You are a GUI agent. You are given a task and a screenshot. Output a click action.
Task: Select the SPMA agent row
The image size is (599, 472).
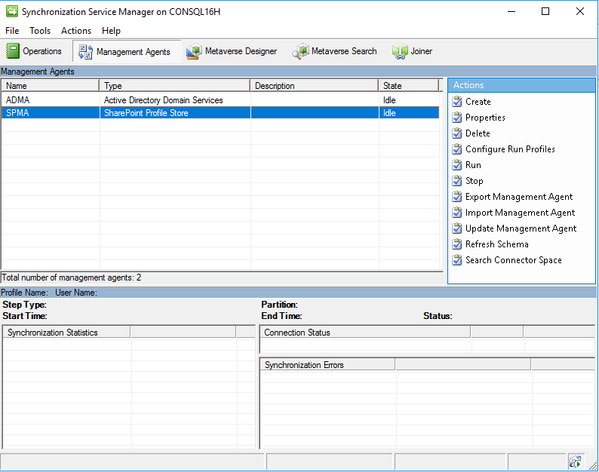[x=220, y=113]
